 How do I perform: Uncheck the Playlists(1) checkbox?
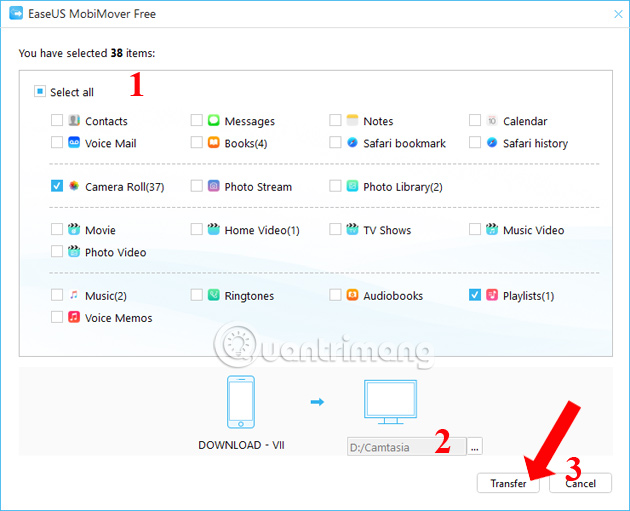coord(475,295)
